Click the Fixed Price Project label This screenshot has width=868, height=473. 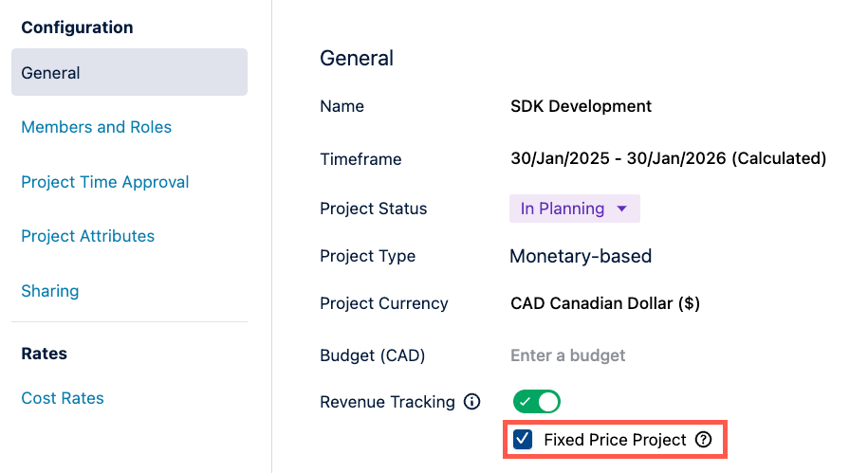[615, 440]
